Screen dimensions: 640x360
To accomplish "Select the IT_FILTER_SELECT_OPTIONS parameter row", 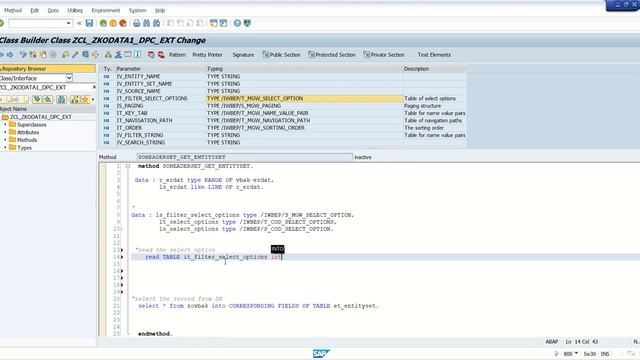I will coord(283,98).
